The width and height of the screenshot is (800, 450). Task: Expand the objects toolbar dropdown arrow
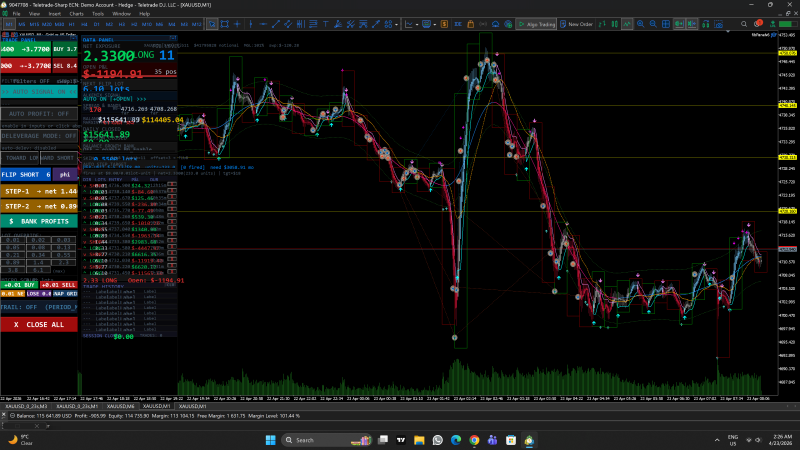point(396,24)
